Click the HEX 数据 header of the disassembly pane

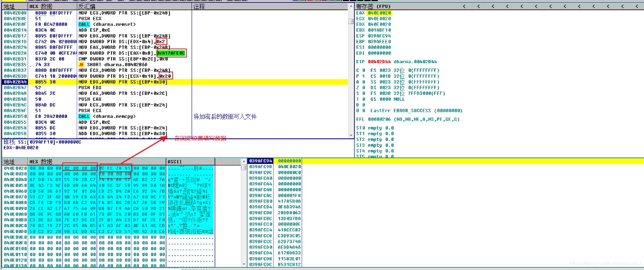click(x=52, y=6)
